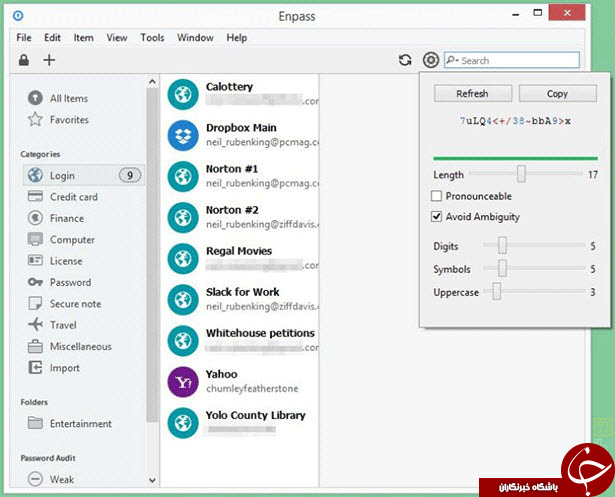This screenshot has height=497, width=615.
Task: Select the Secure note label in the sidebar
Action: pyautogui.click(x=75, y=304)
